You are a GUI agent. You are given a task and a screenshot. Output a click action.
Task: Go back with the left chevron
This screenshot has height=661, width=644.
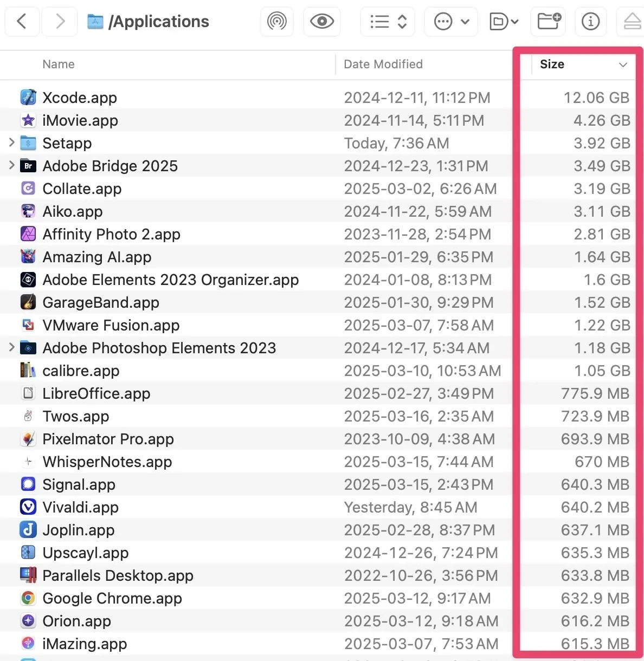(22, 22)
